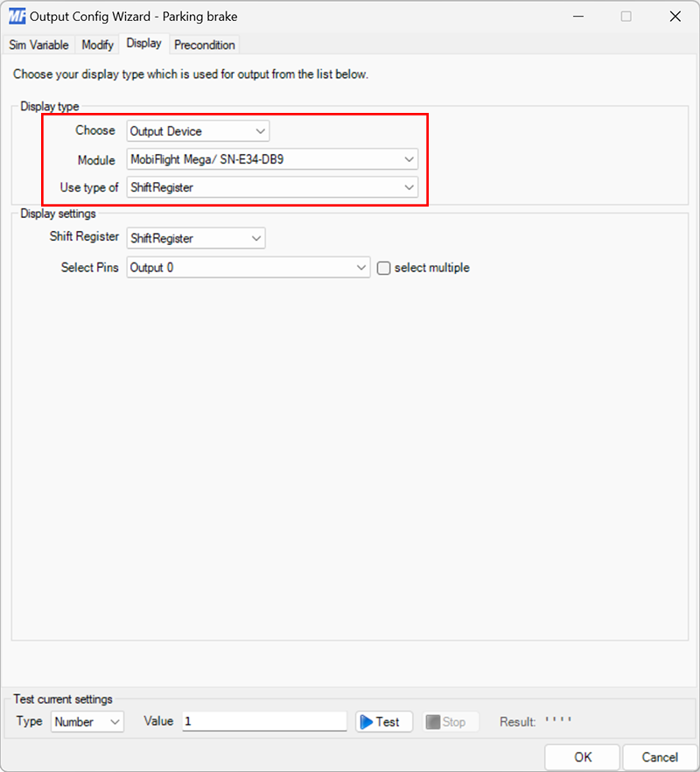Click into the Value input field
Image resolution: width=700 pixels, height=772 pixels.
(262, 720)
